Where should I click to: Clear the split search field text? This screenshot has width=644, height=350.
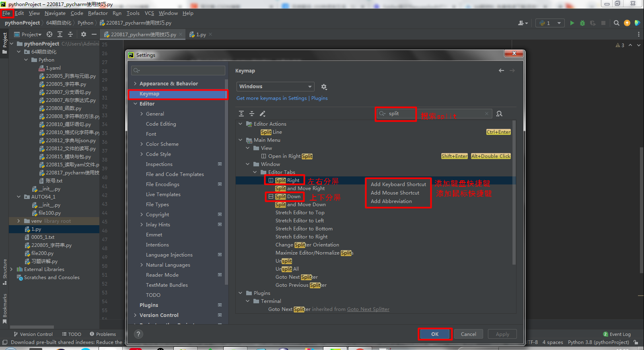coord(487,114)
